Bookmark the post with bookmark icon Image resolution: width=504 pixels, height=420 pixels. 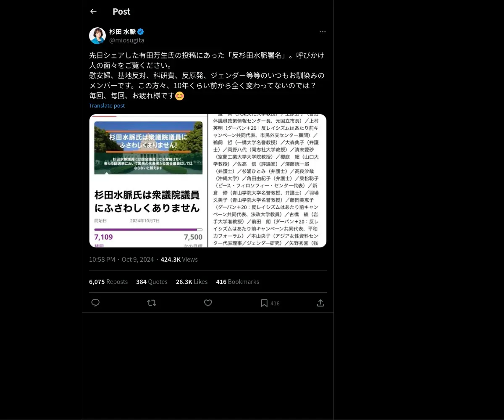point(264,303)
